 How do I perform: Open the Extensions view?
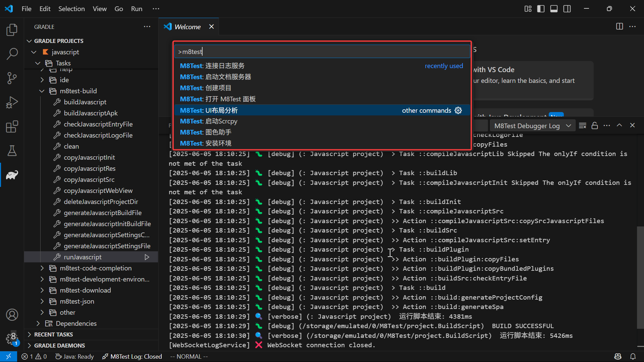(12, 127)
